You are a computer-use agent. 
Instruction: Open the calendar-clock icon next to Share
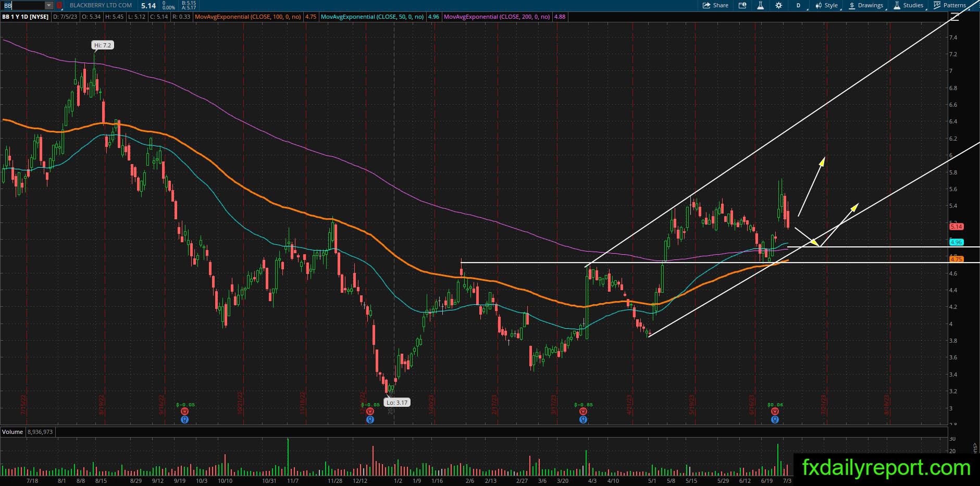(x=742, y=5)
